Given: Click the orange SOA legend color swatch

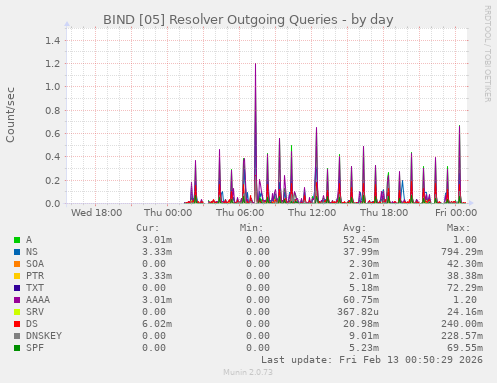Looking at the screenshot, I should 17,264.
